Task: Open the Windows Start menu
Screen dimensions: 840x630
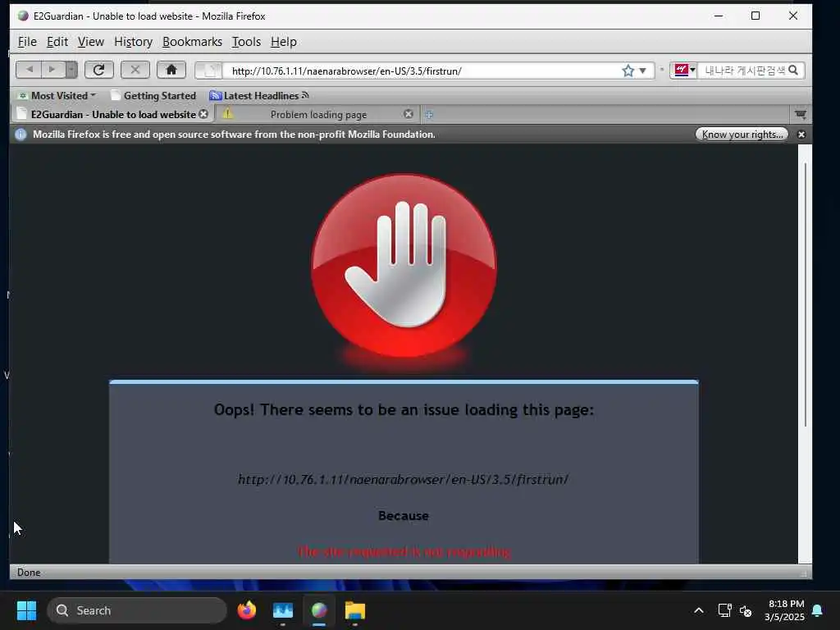Action: coord(26,610)
